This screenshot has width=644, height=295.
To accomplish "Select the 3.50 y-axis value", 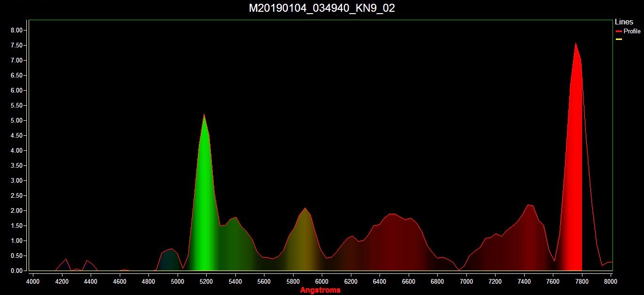I will [x=16, y=165].
